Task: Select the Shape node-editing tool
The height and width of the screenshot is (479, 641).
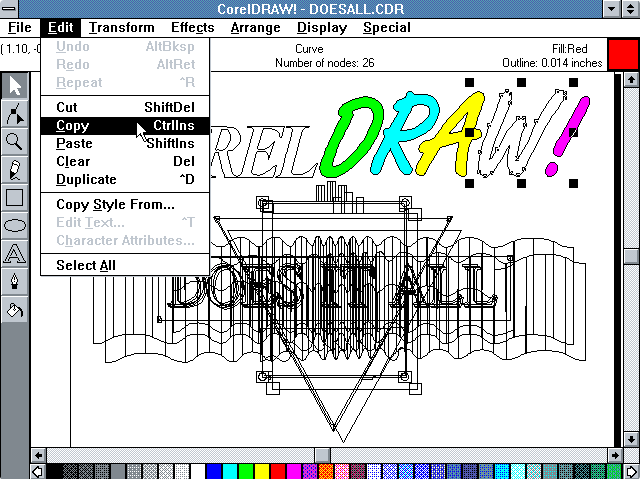Action: tap(15, 114)
